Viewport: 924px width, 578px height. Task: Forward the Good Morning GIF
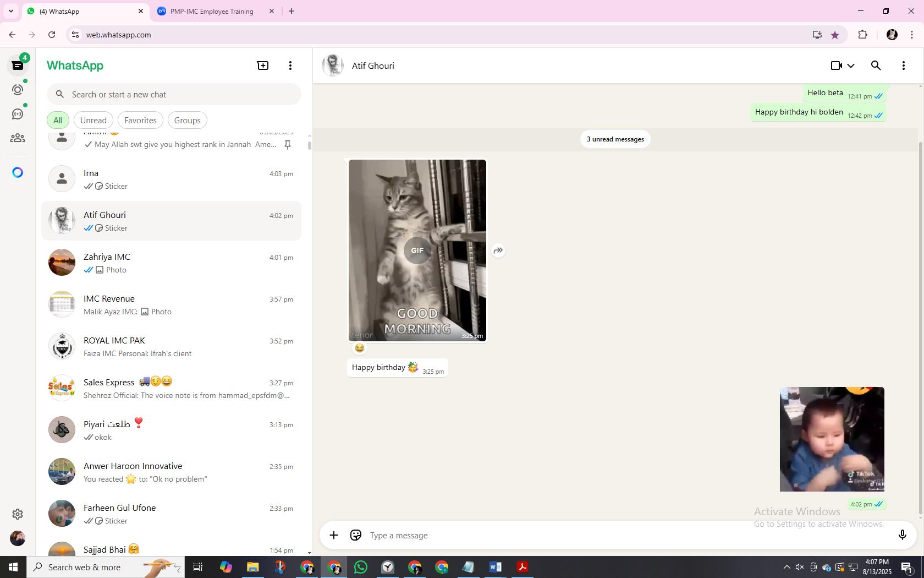point(498,250)
